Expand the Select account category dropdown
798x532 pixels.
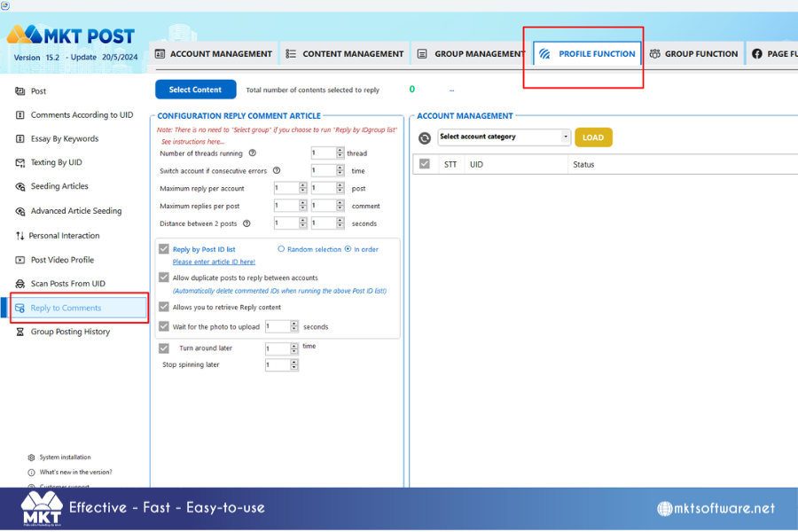pos(566,137)
